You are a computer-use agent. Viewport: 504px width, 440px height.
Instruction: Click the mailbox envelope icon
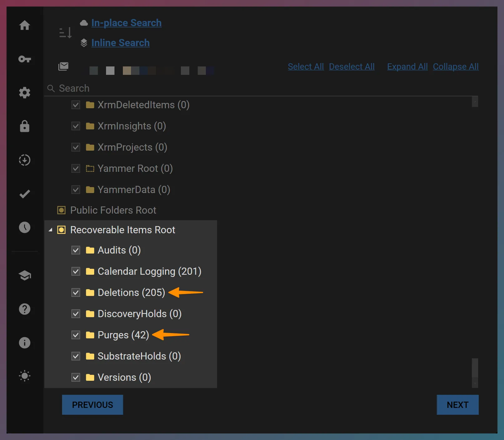coord(63,66)
